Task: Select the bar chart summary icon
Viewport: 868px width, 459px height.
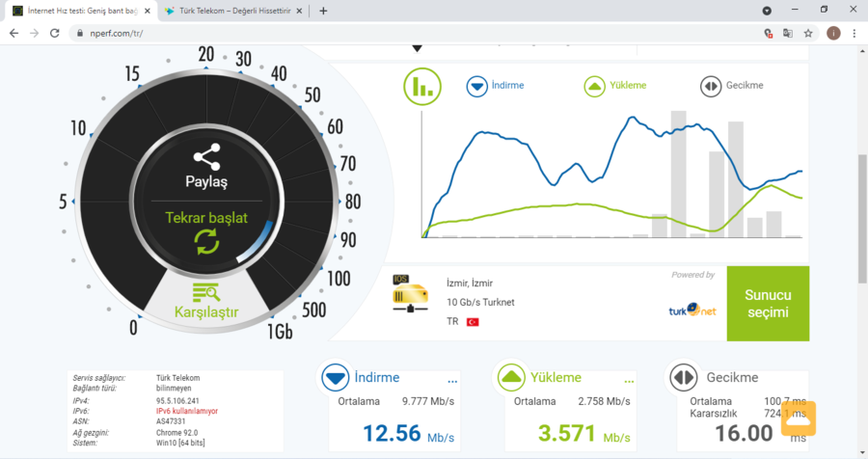Action: (422, 87)
